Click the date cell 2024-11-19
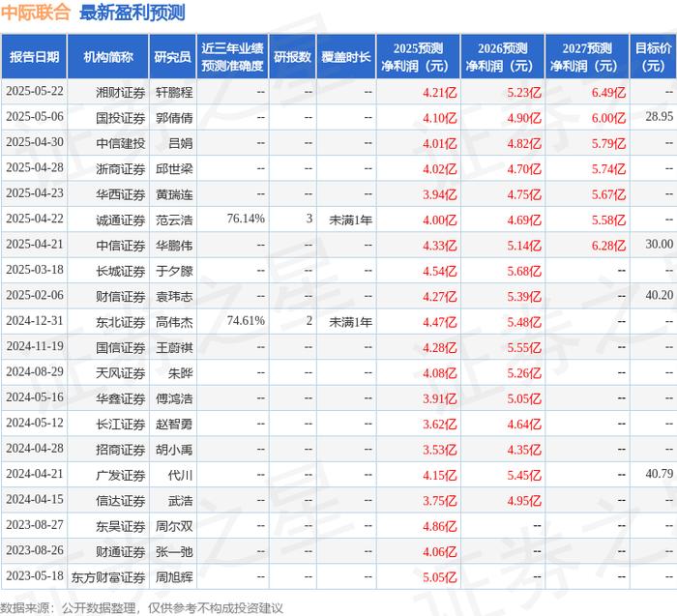 35,346
